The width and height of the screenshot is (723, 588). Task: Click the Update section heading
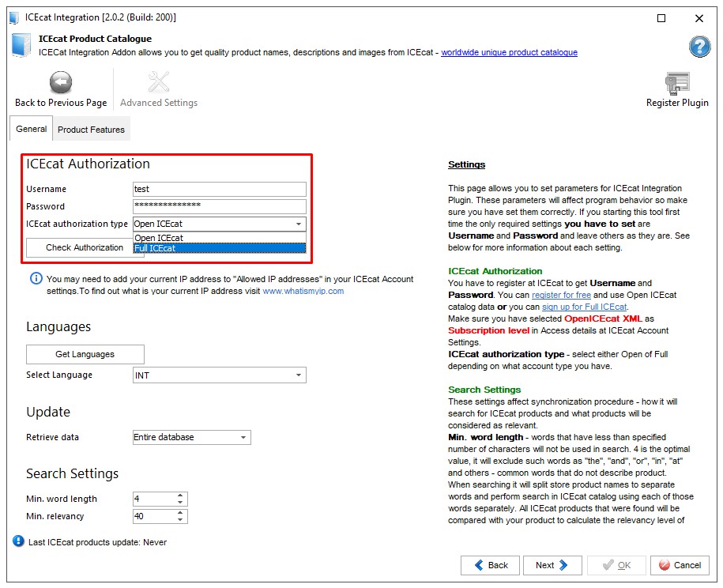click(48, 412)
